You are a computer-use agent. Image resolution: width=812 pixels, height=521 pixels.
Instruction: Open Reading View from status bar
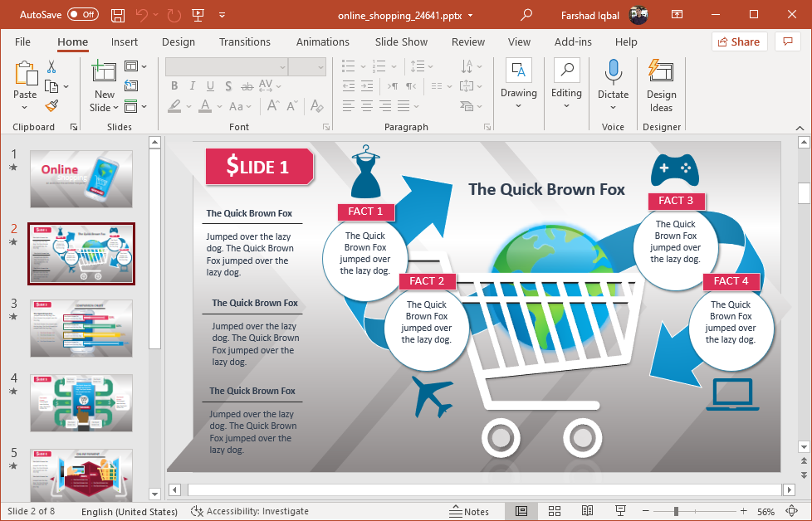(587, 511)
